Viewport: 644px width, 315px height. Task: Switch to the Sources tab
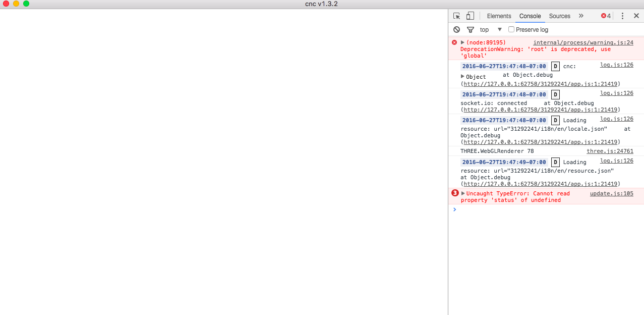[559, 16]
